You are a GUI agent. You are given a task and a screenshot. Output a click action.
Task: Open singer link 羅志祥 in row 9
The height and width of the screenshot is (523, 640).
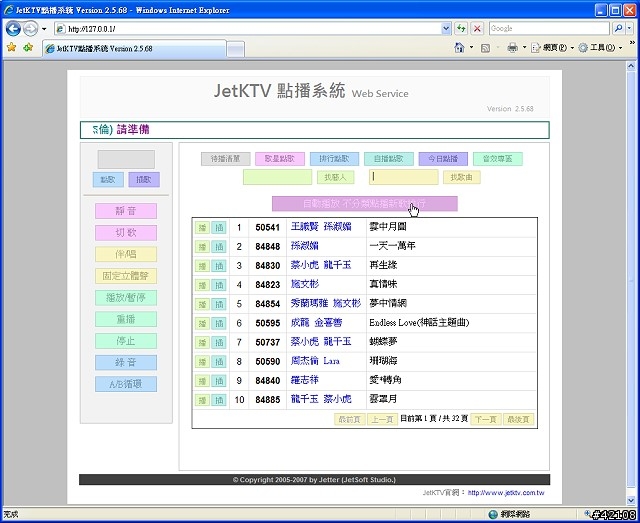tap(304, 380)
